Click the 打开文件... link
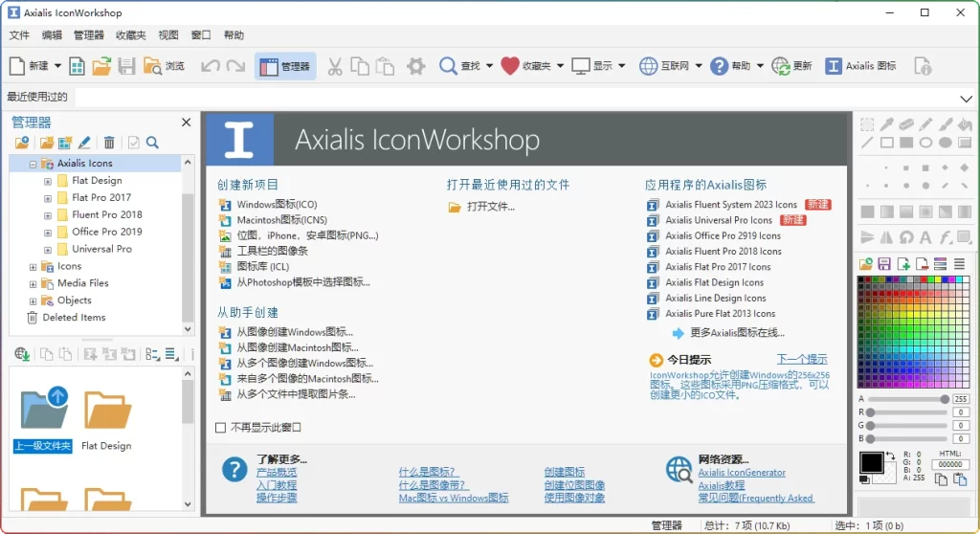Screen dimensions: 980x534 click(491, 207)
